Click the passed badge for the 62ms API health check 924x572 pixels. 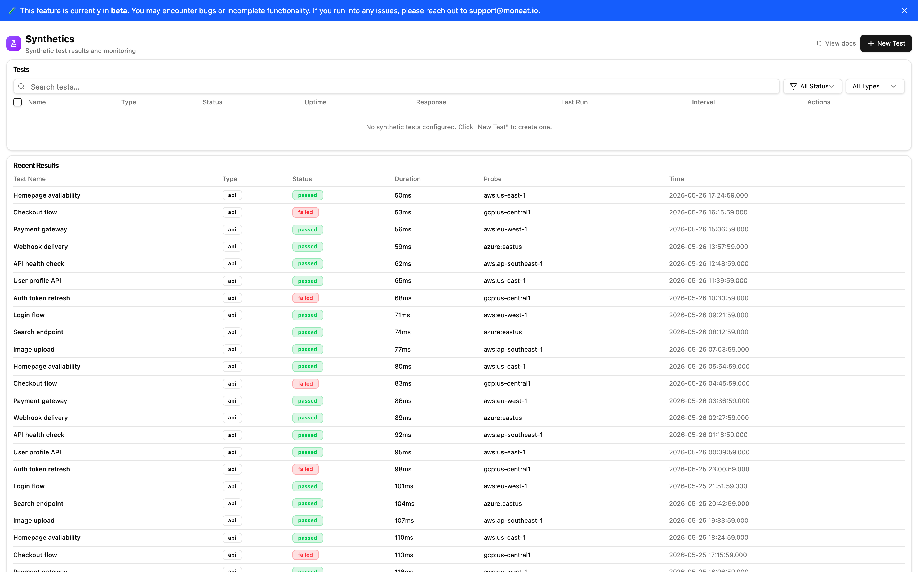click(x=307, y=264)
